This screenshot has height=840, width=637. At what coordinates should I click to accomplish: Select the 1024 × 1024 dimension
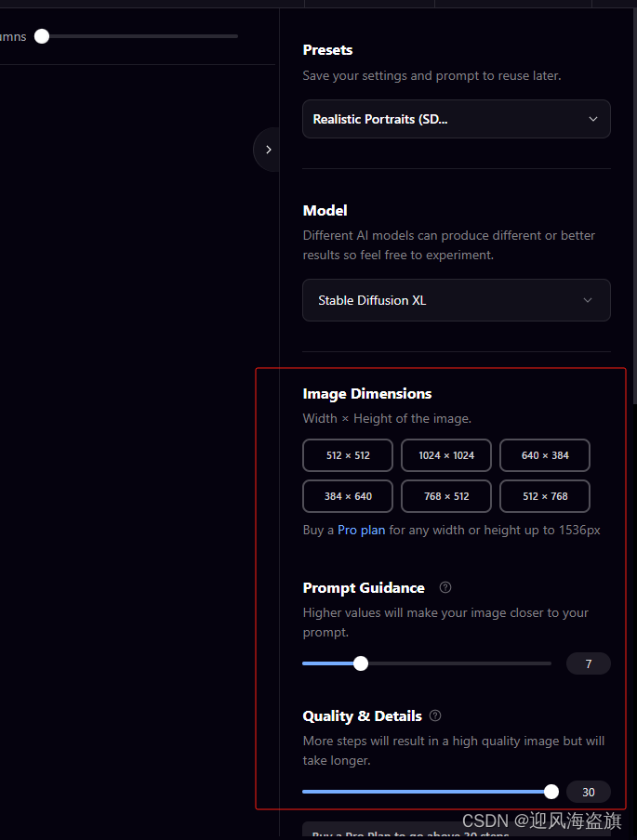pos(446,455)
